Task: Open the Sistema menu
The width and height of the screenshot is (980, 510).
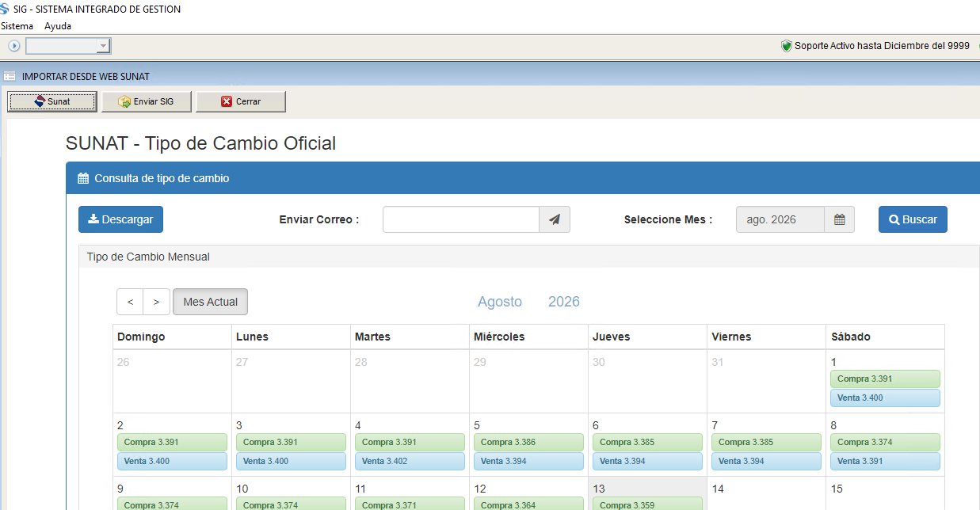Action: (x=17, y=26)
